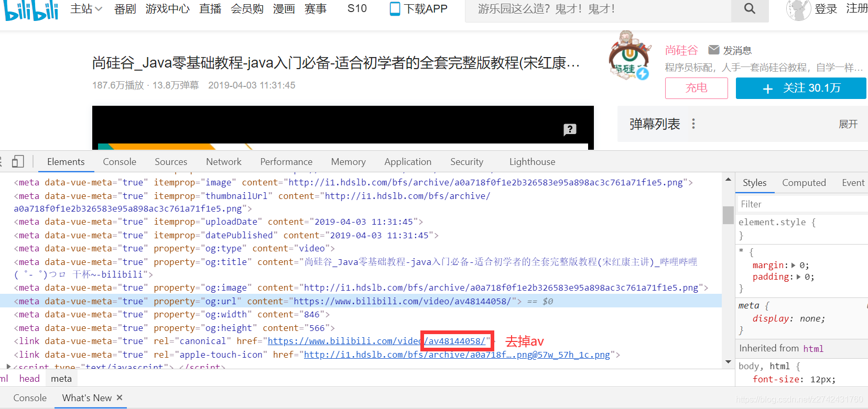Select the uploadDate meta element row
868x409 pixels.
(361, 222)
